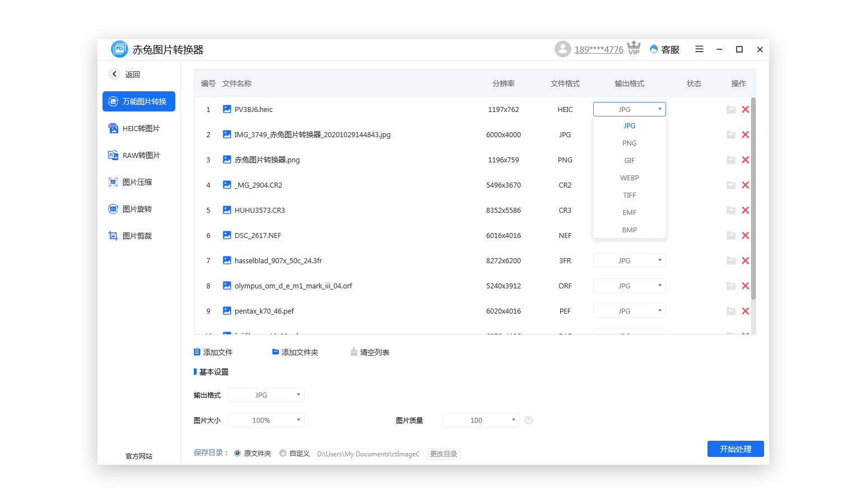This screenshot has height=504, width=866.
Task: Switch to 万能图片转换 in the sidebar
Action: pos(138,101)
